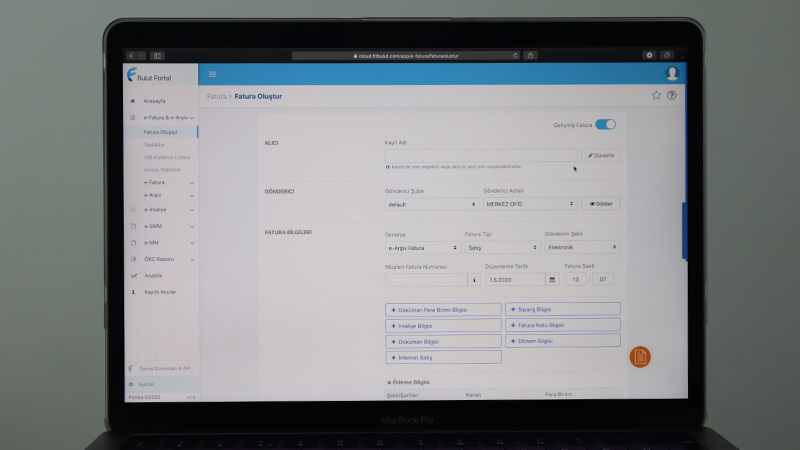Screen dimensions: 800x450
Task: Add Sipariş Bilgisi
Action: (563, 309)
